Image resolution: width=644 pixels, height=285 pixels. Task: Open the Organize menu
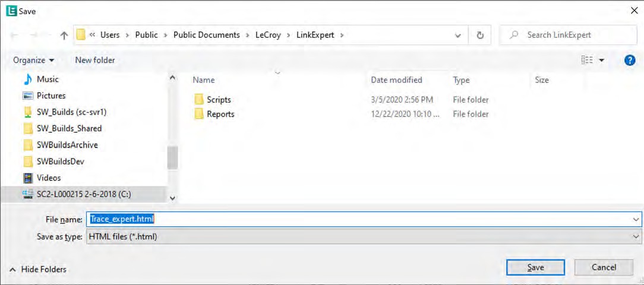pos(34,61)
